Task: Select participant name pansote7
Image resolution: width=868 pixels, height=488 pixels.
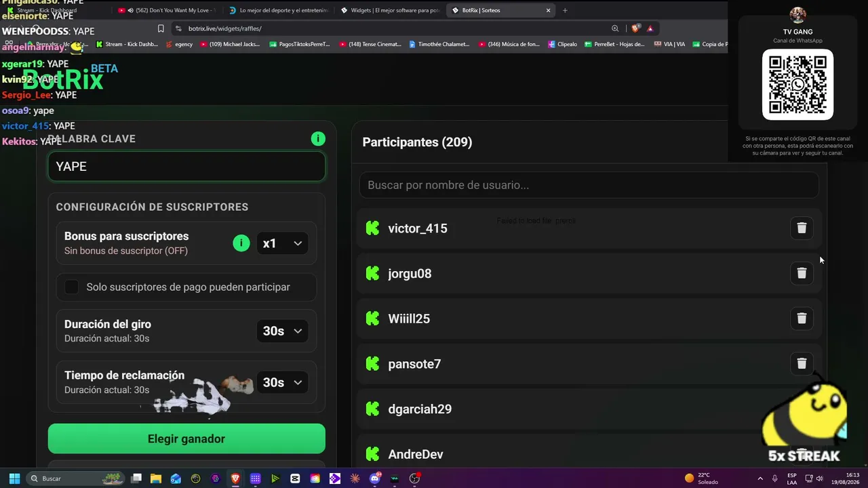Action: [x=414, y=364]
